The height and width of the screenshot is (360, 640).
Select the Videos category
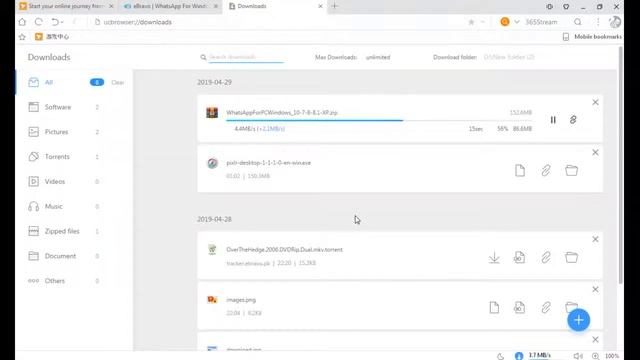[x=55, y=182]
